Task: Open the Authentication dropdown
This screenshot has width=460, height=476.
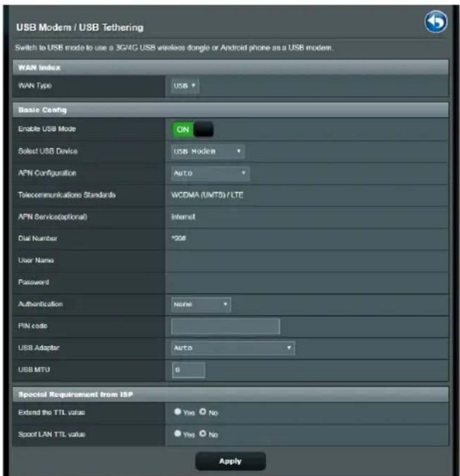Action: tap(201, 304)
